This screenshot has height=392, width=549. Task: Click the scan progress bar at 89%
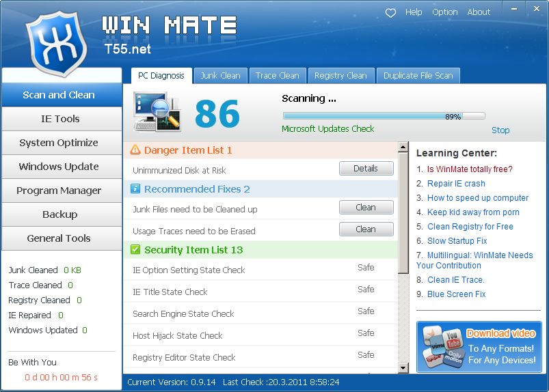(x=384, y=116)
